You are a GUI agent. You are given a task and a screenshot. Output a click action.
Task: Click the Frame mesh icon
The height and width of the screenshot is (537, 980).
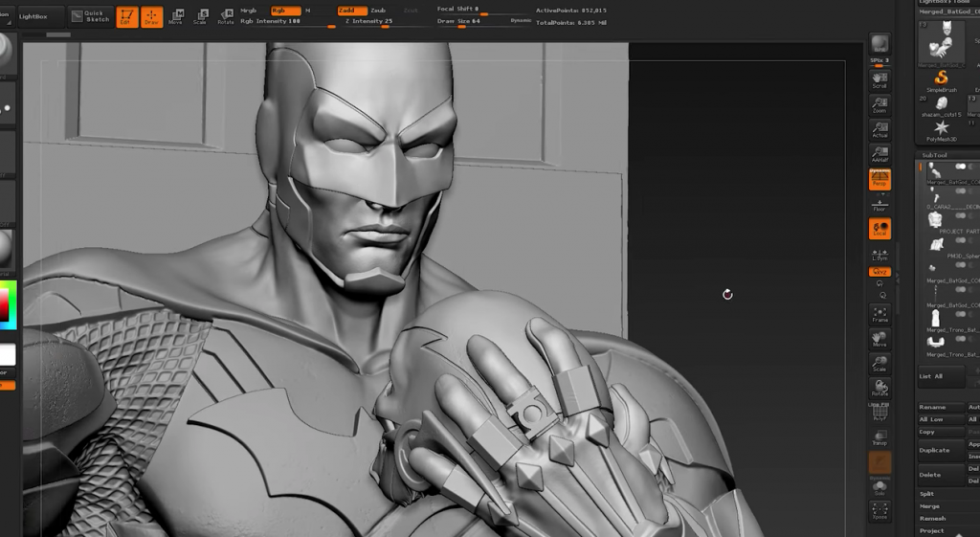click(x=880, y=315)
